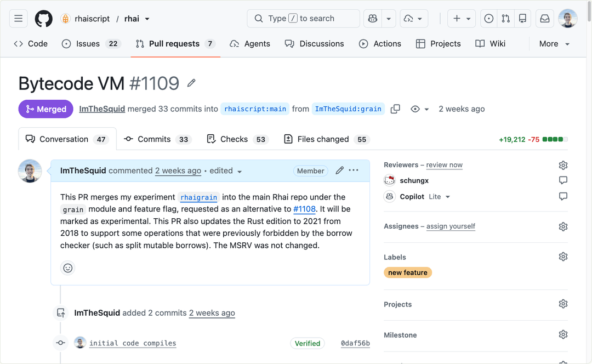Open sidebar Projects settings gear
592x364 pixels.
563,304
